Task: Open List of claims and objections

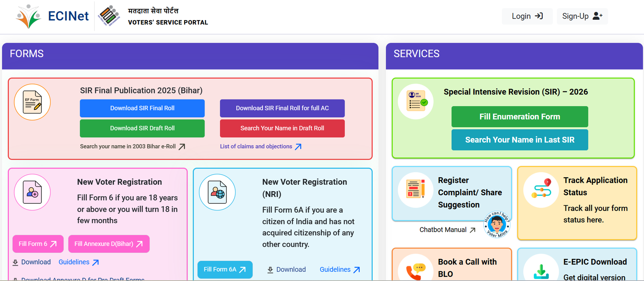Action: pyautogui.click(x=256, y=146)
